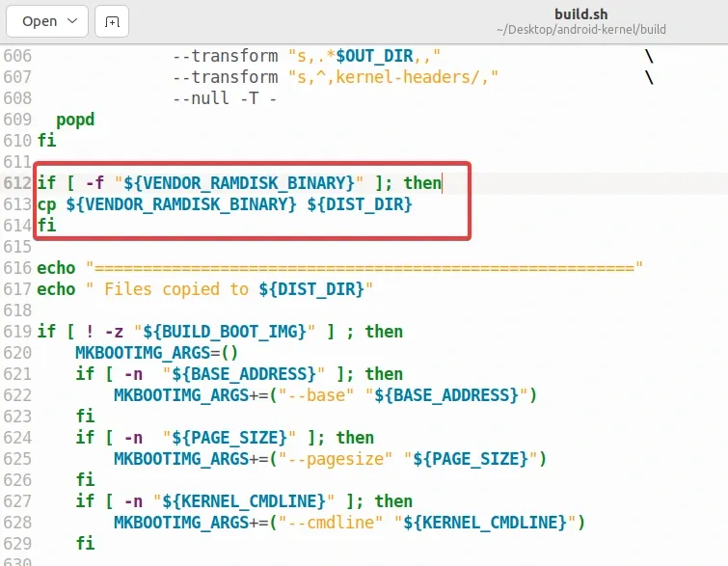Open the Open file dropdown button
The width and height of the screenshot is (728, 566).
click(47, 21)
